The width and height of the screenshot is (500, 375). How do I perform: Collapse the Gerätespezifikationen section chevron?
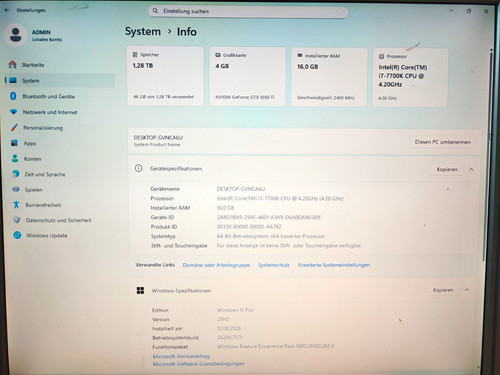pyautogui.click(x=471, y=169)
